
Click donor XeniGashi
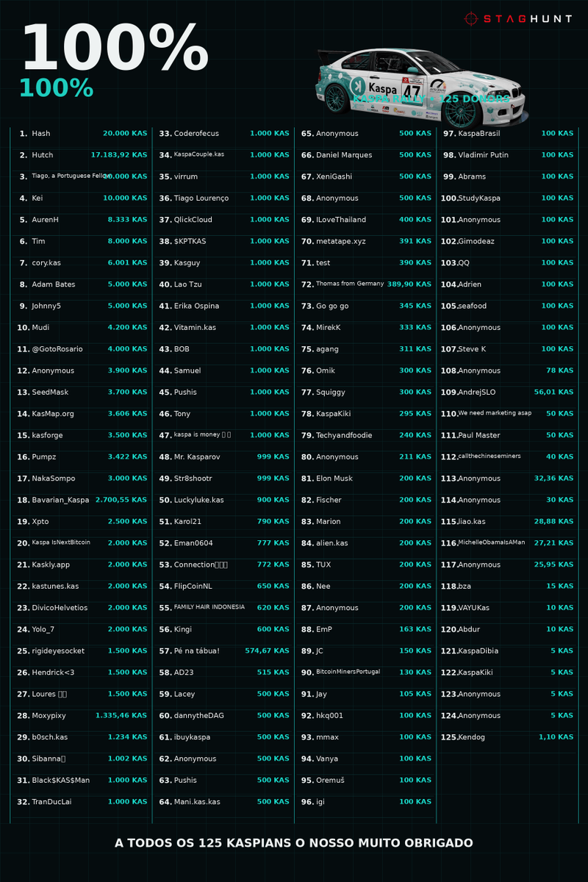coord(334,177)
